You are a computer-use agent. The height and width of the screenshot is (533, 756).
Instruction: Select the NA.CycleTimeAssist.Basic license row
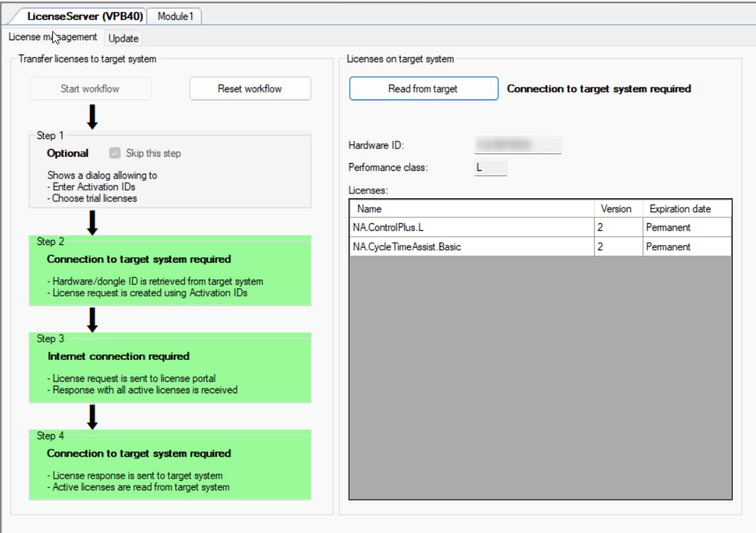471,247
